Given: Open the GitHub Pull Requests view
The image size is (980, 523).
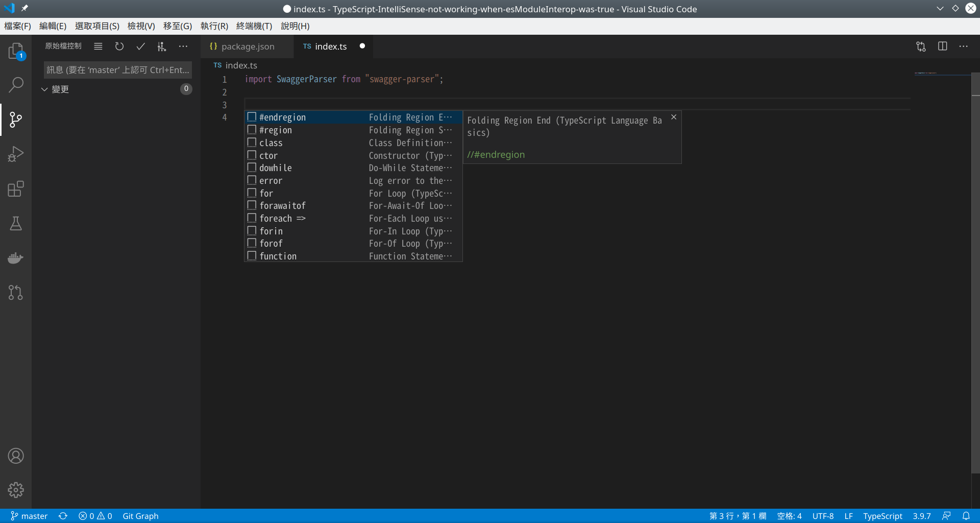Looking at the screenshot, I should (16, 292).
